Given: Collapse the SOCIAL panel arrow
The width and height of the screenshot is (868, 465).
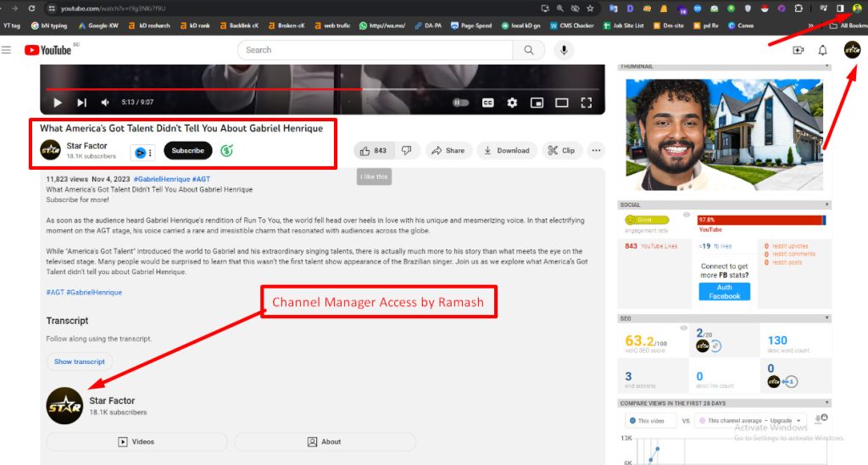Looking at the screenshot, I should (x=827, y=204).
